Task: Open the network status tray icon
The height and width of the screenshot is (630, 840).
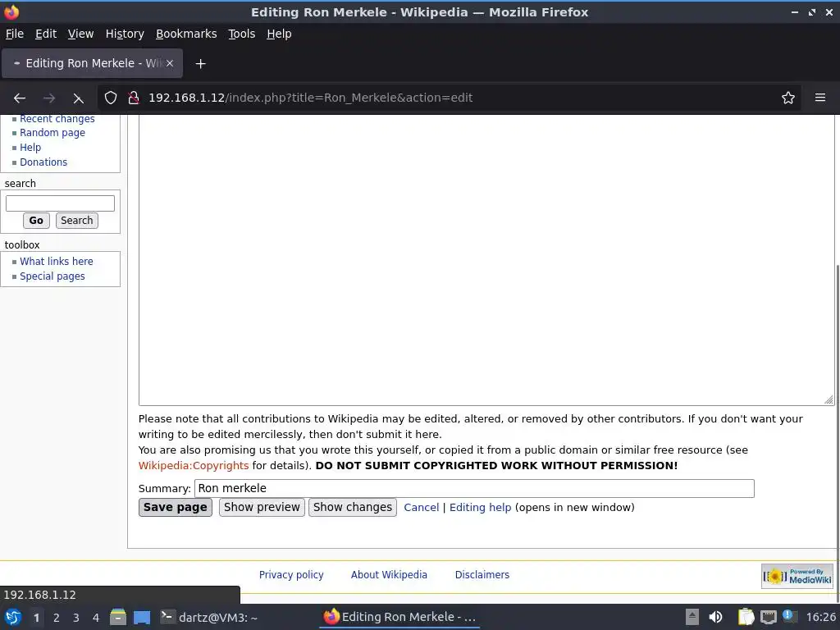Action: (x=768, y=617)
